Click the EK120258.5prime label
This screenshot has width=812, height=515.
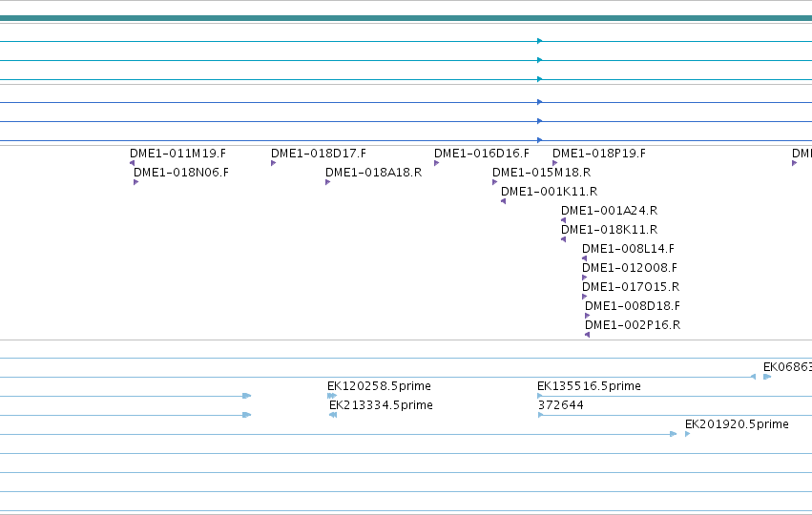(379, 386)
